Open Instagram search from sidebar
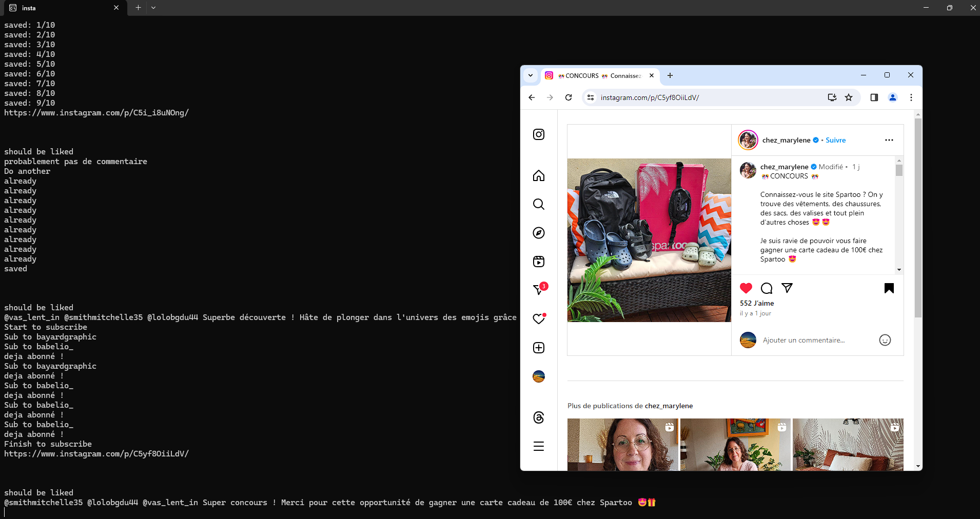Image resolution: width=980 pixels, height=519 pixels. tap(538, 204)
